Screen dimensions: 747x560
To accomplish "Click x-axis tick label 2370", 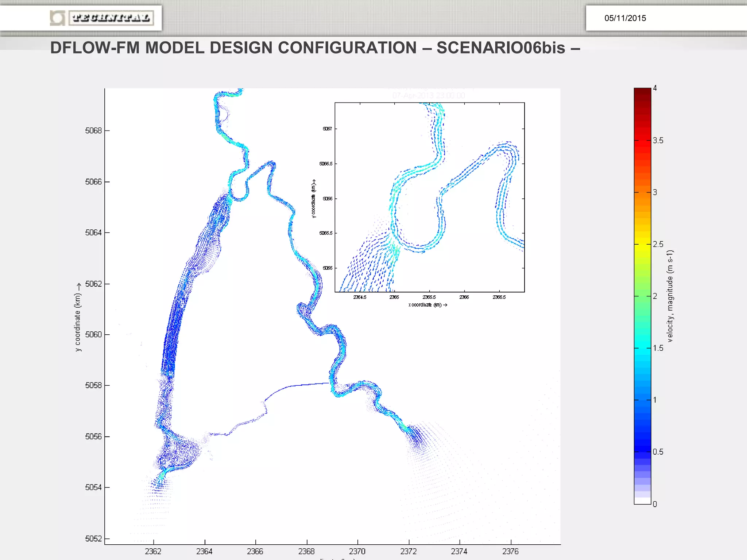I will click(x=357, y=551).
